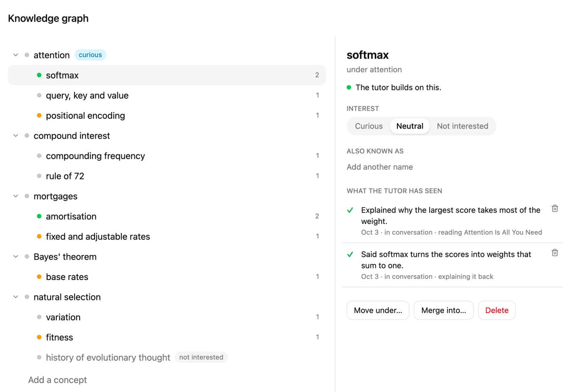The image size is (570, 392).
Task: Select the positional encoding concept
Action: coord(167,115)
